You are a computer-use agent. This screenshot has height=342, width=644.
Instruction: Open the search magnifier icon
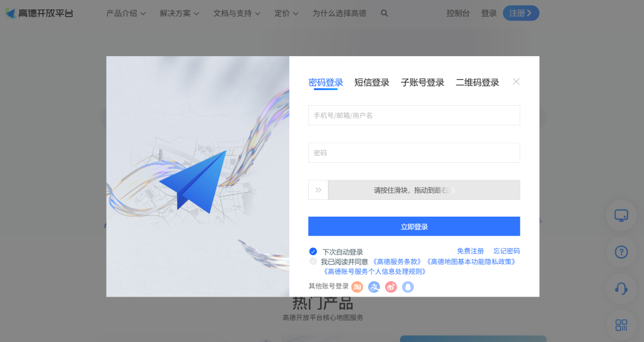click(x=385, y=13)
